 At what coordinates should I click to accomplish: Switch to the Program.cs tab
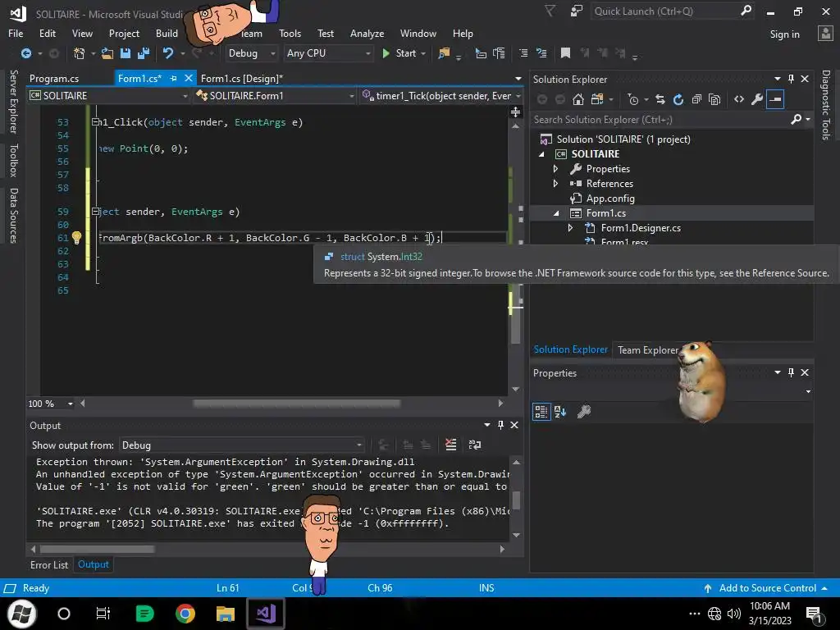point(54,78)
